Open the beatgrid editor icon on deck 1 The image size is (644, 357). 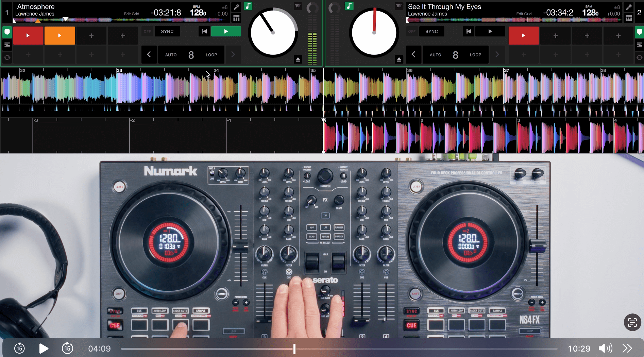(x=236, y=18)
